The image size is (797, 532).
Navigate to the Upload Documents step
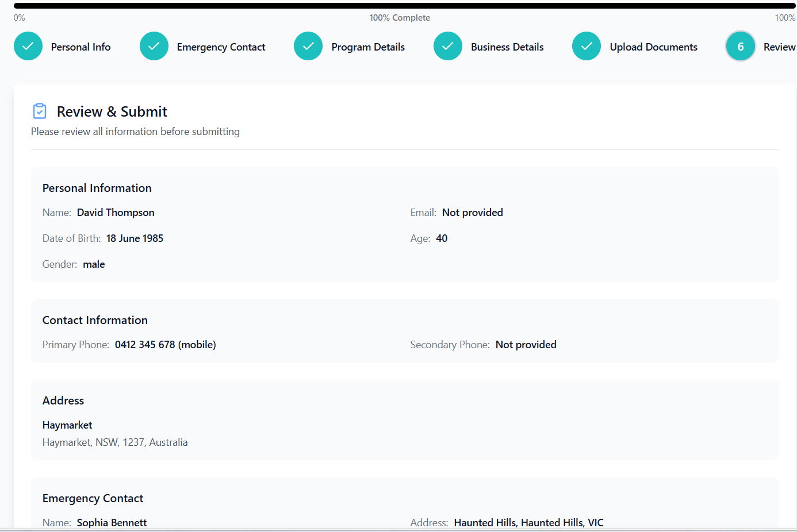653,47
